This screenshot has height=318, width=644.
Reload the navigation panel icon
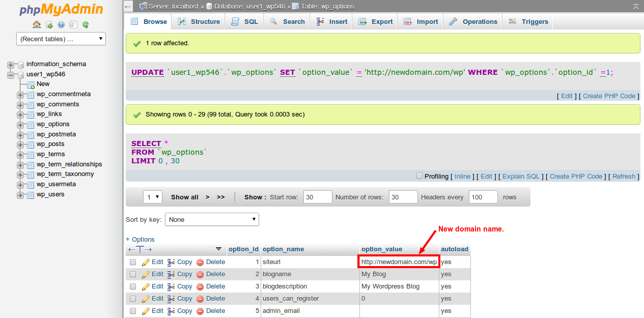[85, 24]
